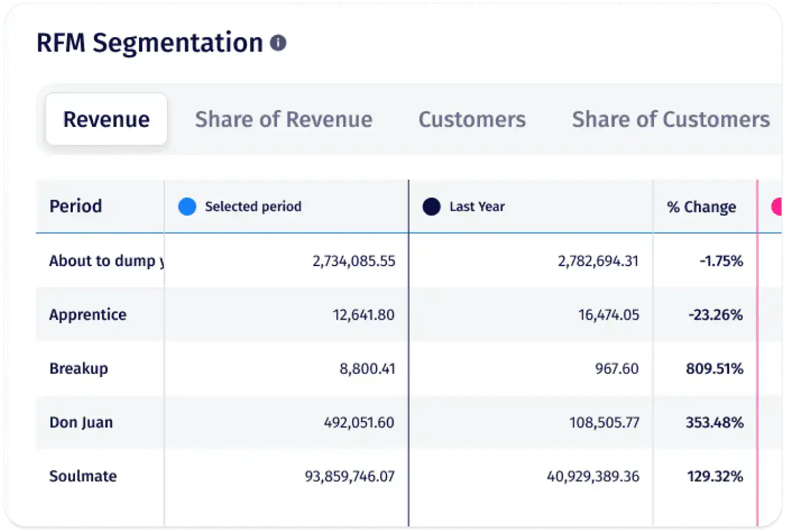Select the Don Juan segment row label
The image size is (786, 532).
point(81,423)
